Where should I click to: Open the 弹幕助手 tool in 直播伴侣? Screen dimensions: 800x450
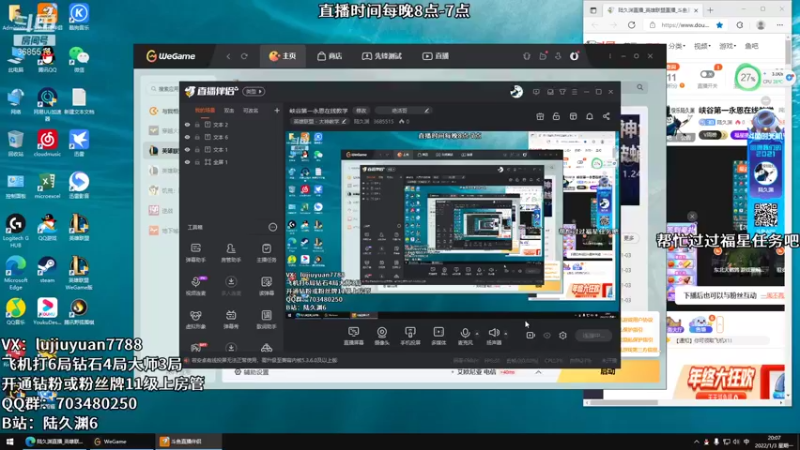(x=195, y=253)
